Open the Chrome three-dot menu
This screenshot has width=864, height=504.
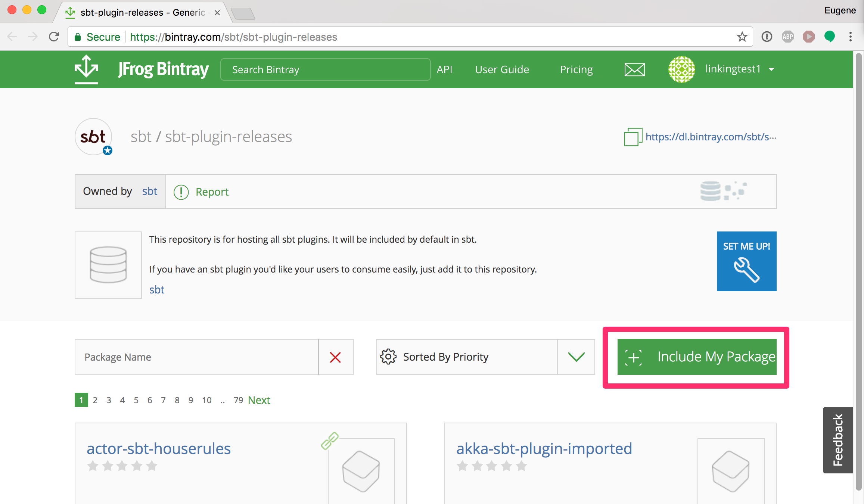[850, 37]
